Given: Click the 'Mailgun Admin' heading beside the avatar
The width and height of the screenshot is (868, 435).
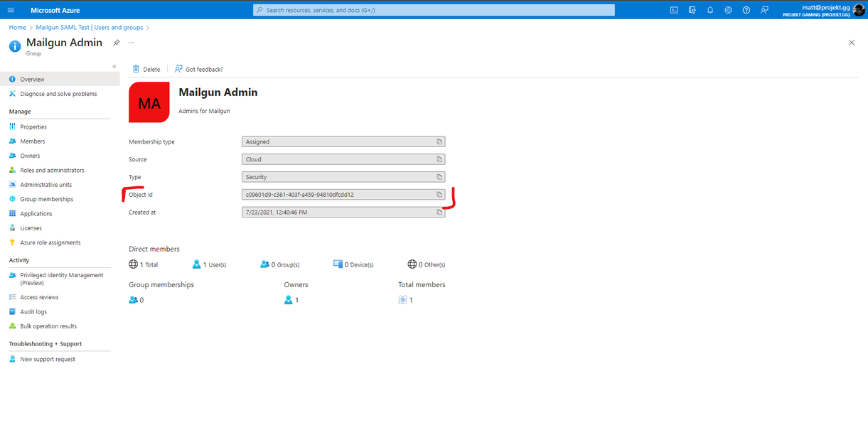Looking at the screenshot, I should point(218,92).
